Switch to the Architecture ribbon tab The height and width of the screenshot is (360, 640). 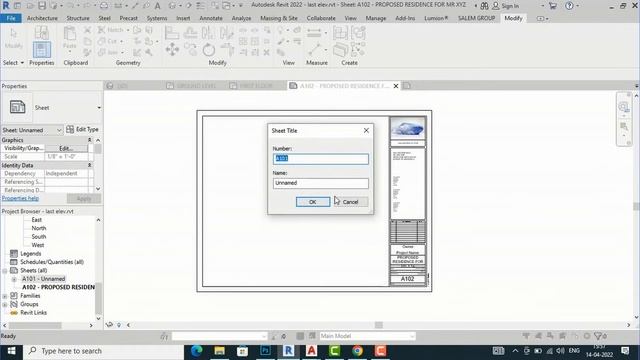(x=42, y=18)
